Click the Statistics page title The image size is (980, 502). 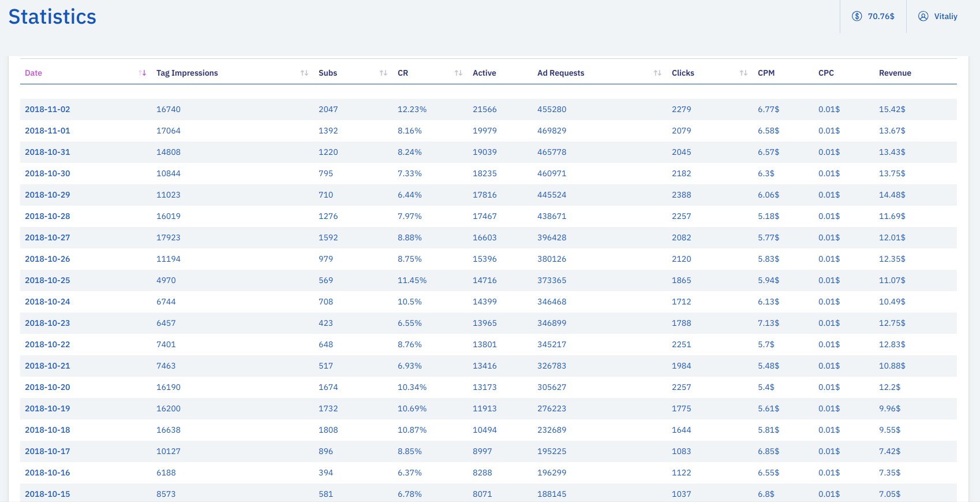53,17
